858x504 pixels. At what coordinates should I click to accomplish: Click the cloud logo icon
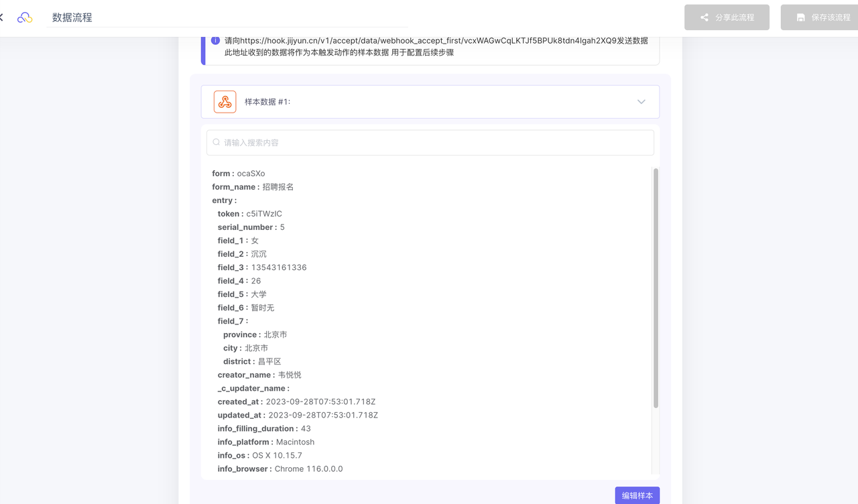[25, 17]
